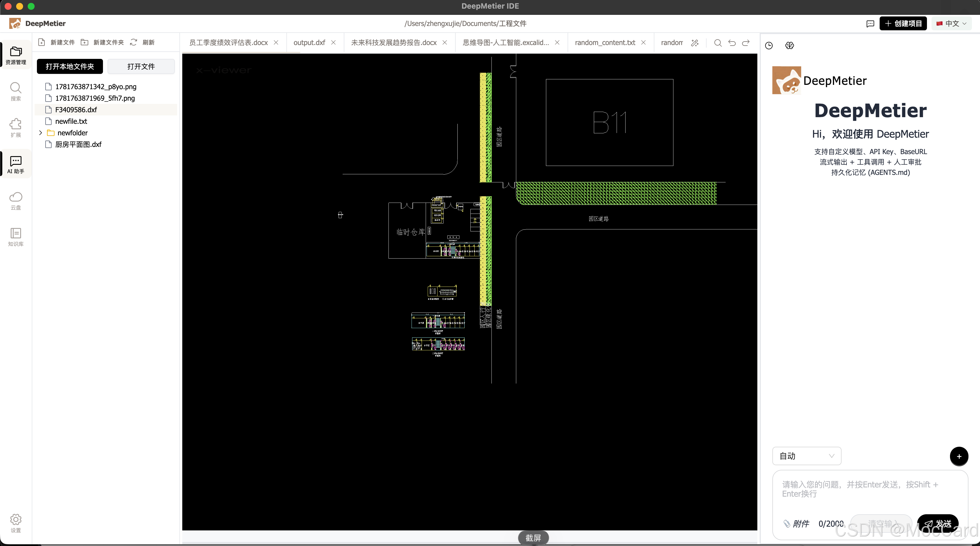This screenshot has width=980, height=546.
Task: Switch to the random_content.txt tab
Action: click(x=605, y=43)
